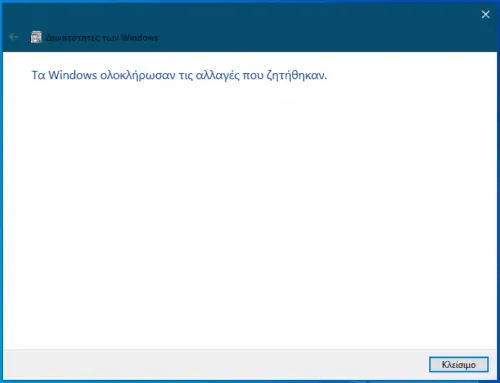Click the 'Δυνατότητες των Windows' title text
This screenshot has height=383, width=500.
[x=102, y=38]
